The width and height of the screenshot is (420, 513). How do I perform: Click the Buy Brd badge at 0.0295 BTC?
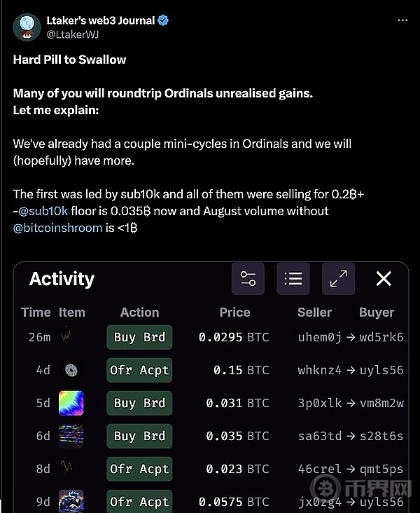point(139,337)
